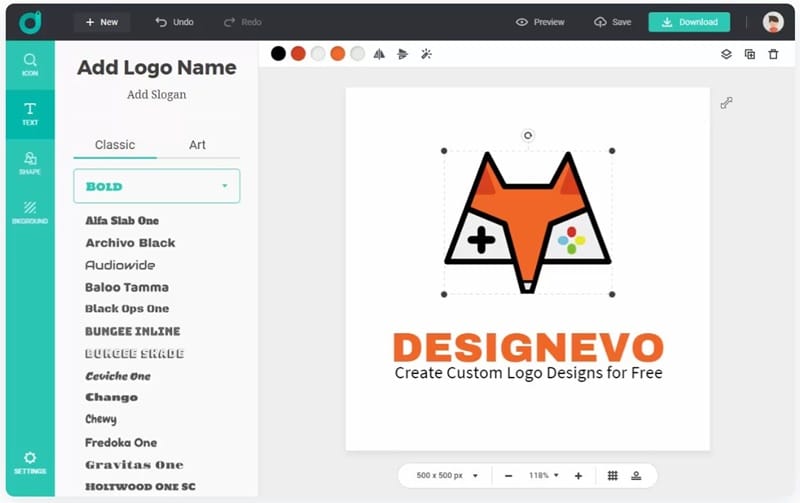Flip the icon vertically

click(x=403, y=54)
